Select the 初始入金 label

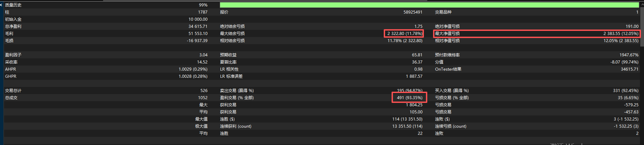[x=13, y=19]
